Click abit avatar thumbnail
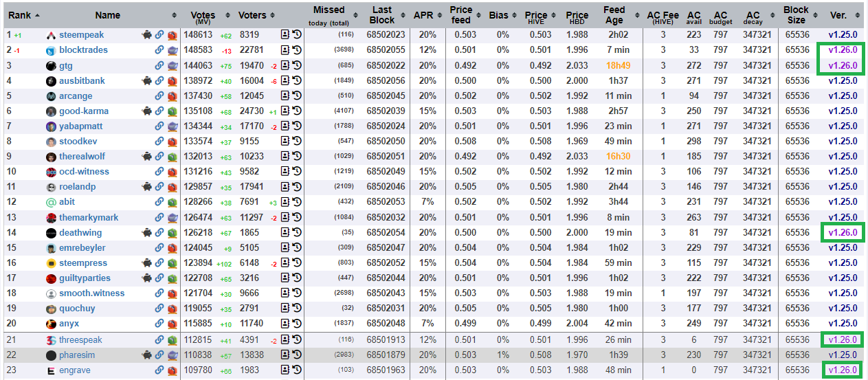The height and width of the screenshot is (380, 868). pyautogui.click(x=51, y=202)
